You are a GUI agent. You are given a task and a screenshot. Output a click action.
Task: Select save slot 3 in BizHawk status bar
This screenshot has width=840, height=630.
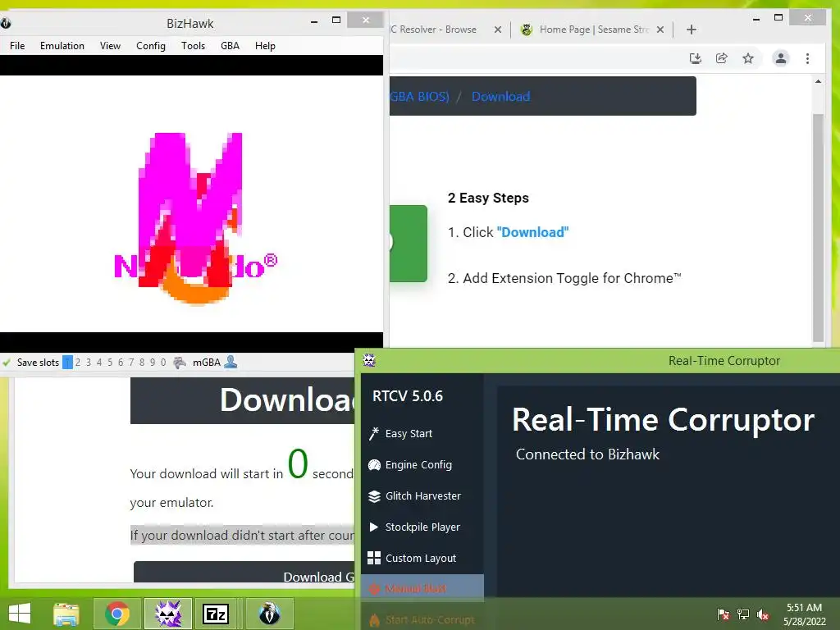pos(89,363)
